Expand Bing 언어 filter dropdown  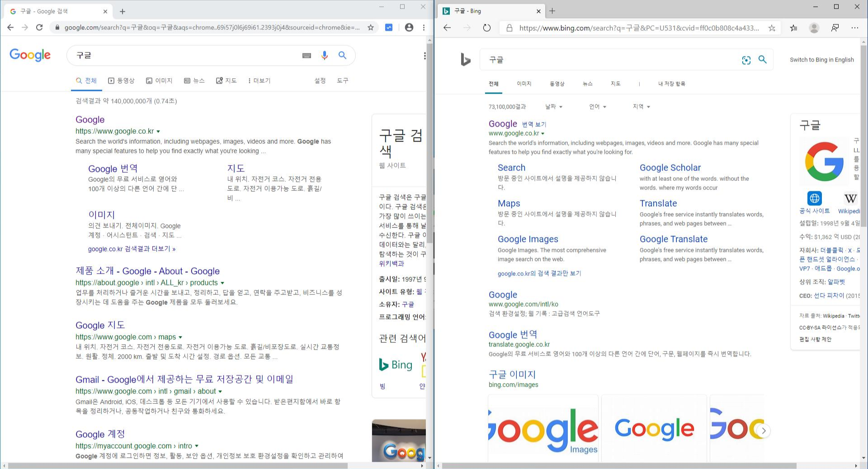coord(598,107)
